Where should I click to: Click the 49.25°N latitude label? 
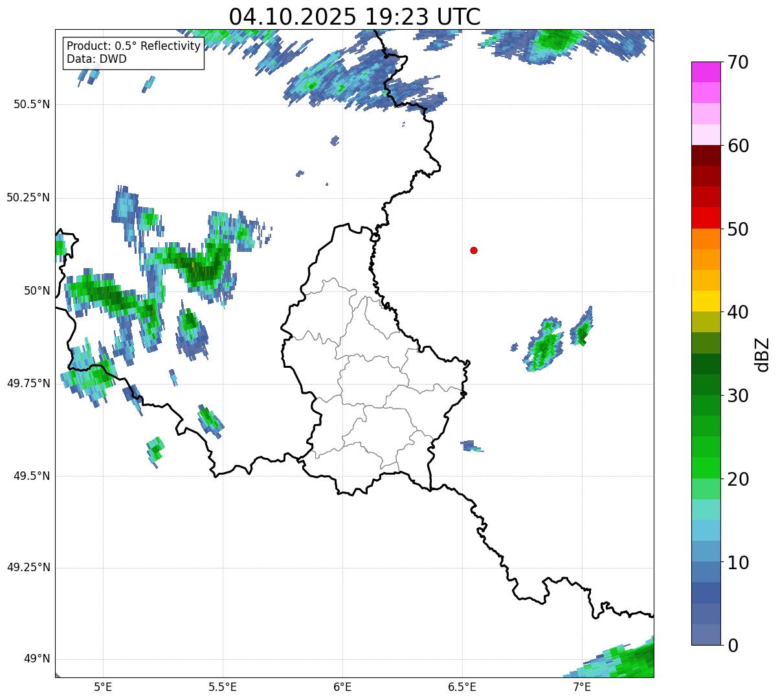pyautogui.click(x=28, y=567)
